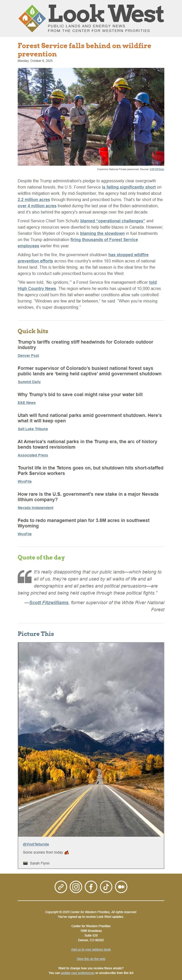182x980 pixels.
Task: Open the USFS/Flickr photo source link
Action: coord(157,169)
